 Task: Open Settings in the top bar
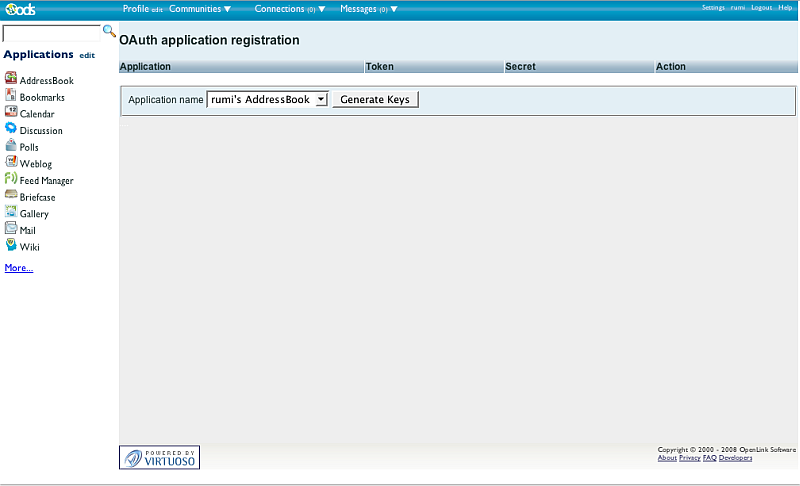click(x=713, y=8)
